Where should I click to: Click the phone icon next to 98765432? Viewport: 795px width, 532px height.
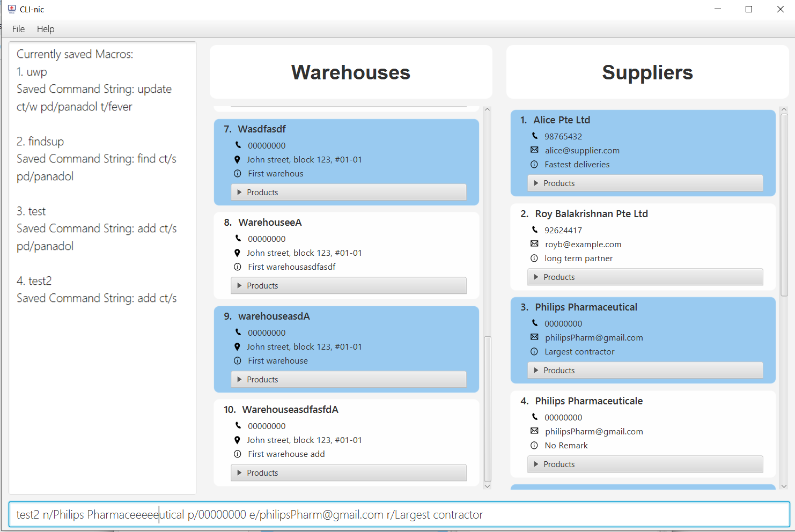535,136
